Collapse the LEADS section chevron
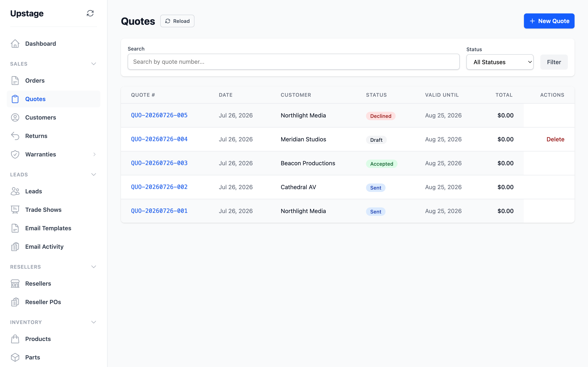588x367 pixels. click(93, 174)
